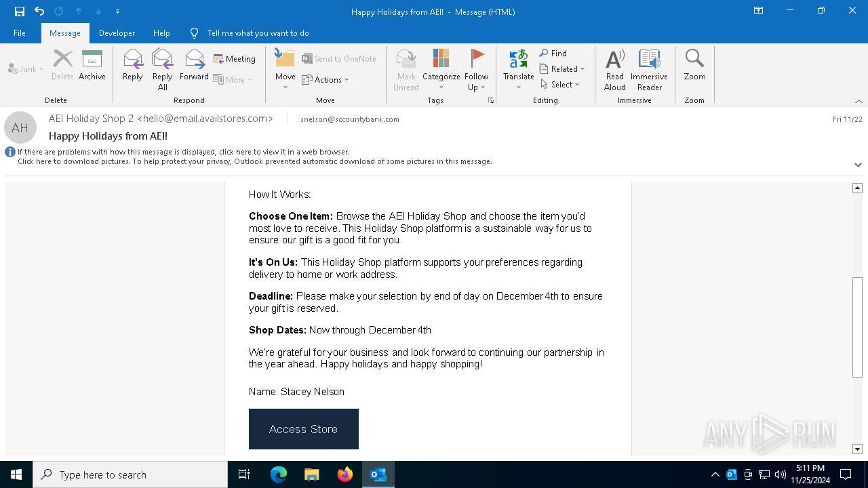Switch to Outlook in the taskbar

[378, 474]
